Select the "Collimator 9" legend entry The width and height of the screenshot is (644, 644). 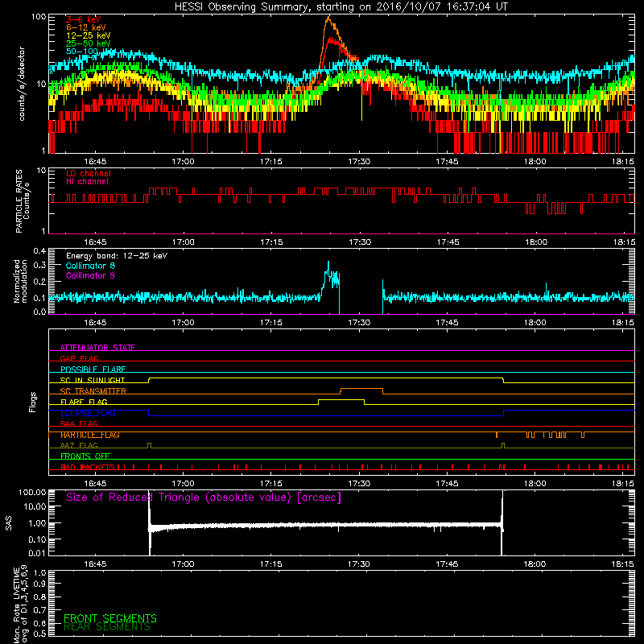point(91,275)
